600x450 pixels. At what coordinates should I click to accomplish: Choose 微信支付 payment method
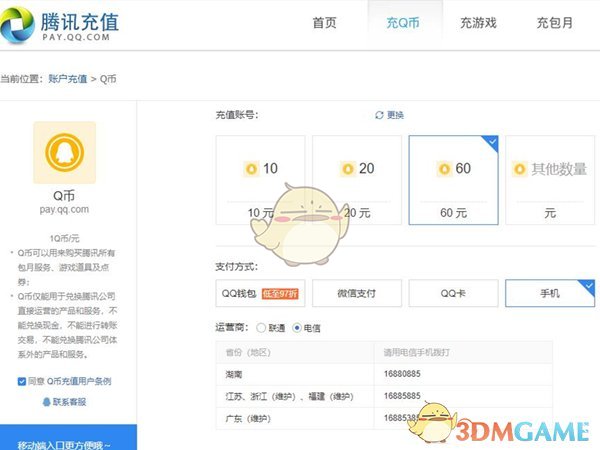tap(357, 293)
